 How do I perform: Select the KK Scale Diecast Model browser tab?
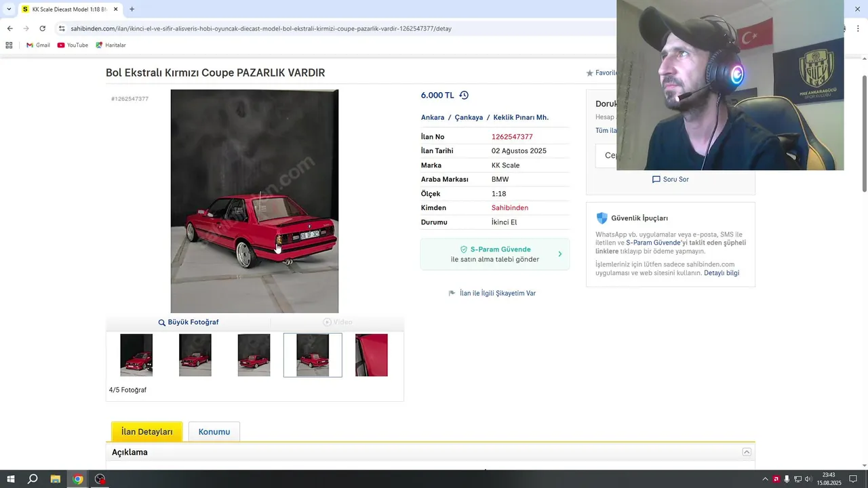[x=69, y=9]
